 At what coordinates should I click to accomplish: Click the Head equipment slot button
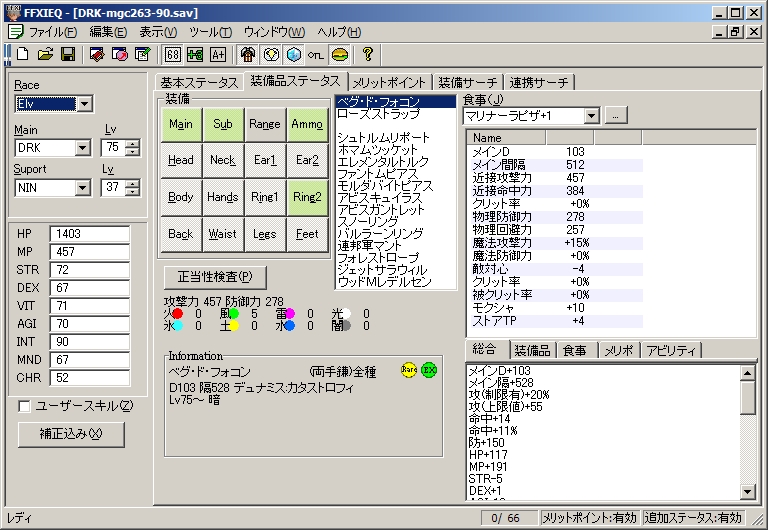[x=181, y=160]
